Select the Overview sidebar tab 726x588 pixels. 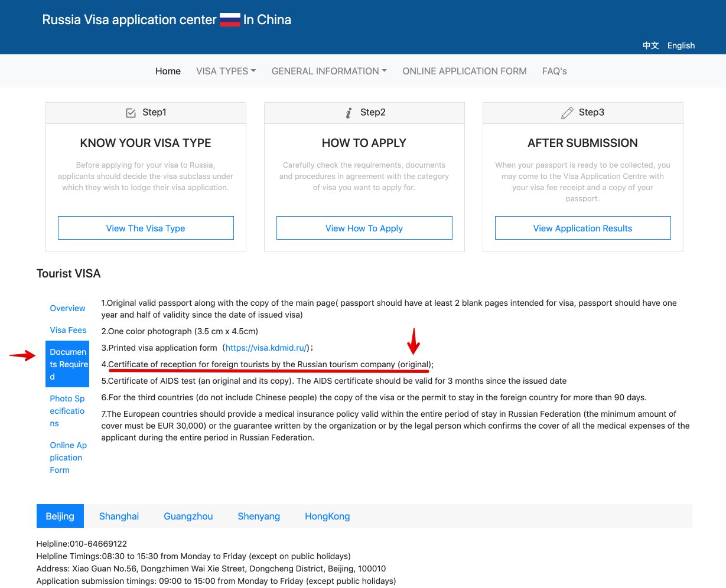click(67, 308)
